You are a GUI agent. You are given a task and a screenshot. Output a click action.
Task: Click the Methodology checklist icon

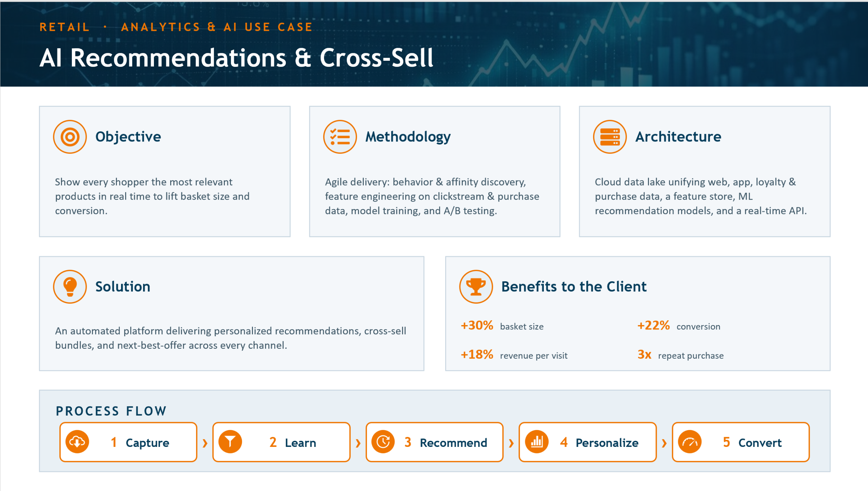pos(340,137)
